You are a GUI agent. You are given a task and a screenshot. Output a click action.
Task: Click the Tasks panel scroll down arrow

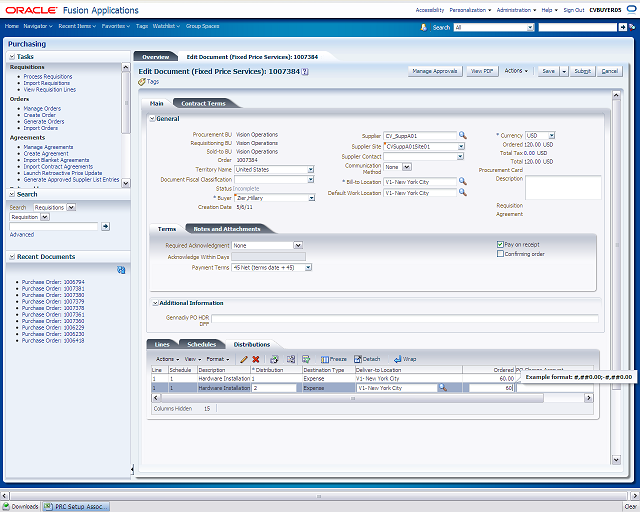tap(126, 183)
